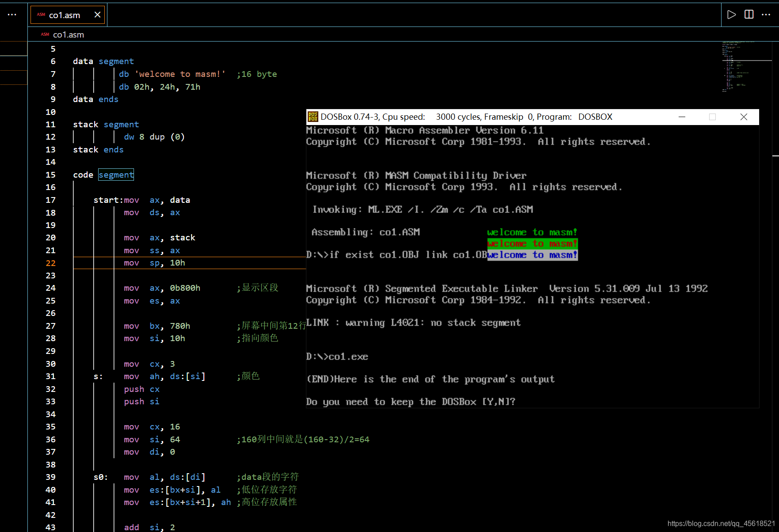Click the 's0:' label on line 39

pyautogui.click(x=101, y=477)
